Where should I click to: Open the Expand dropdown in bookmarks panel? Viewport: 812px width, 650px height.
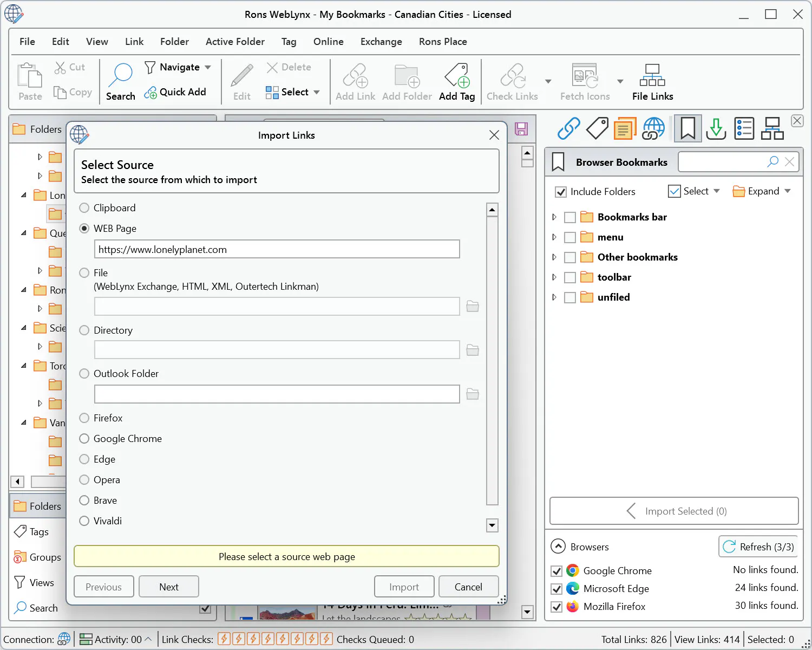pos(787,191)
